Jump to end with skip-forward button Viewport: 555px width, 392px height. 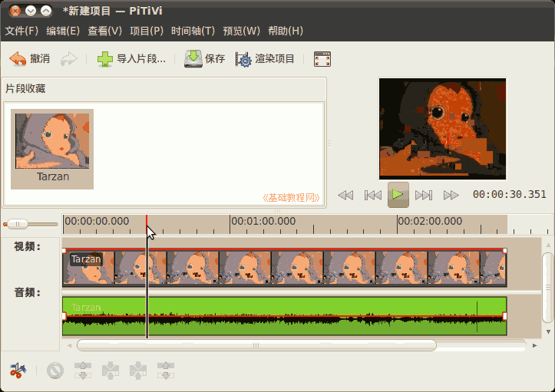pos(424,195)
